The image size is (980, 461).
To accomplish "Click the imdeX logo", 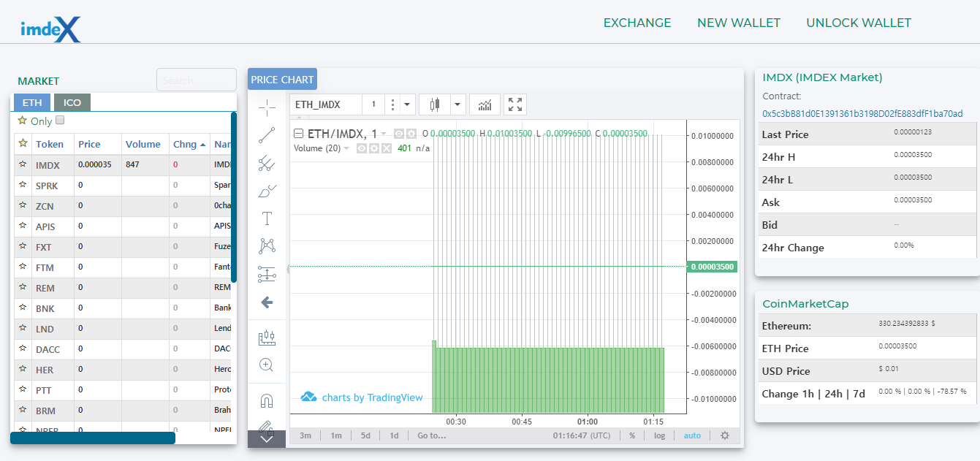I will click(x=50, y=29).
